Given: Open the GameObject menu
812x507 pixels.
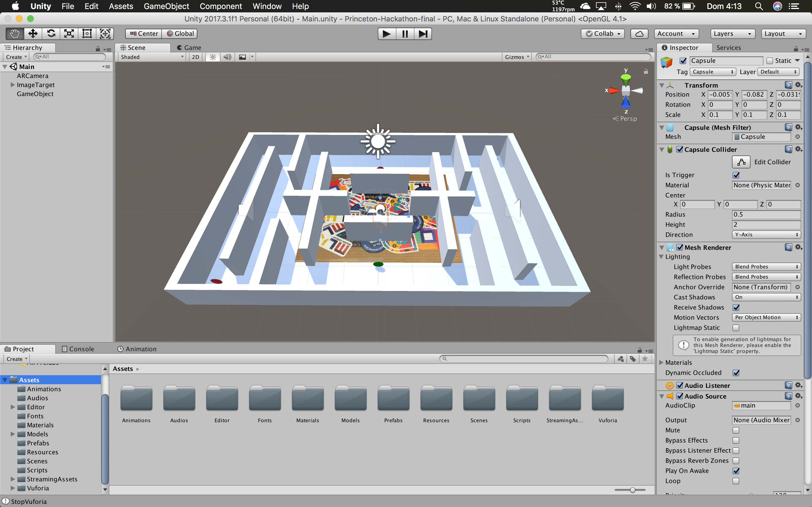Looking at the screenshot, I should [x=166, y=6].
